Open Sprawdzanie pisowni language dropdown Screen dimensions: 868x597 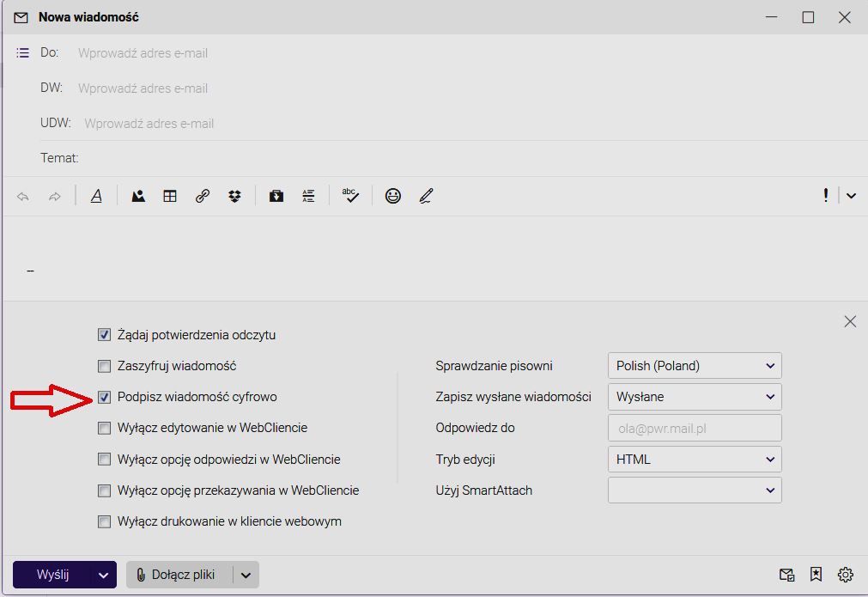pos(694,366)
